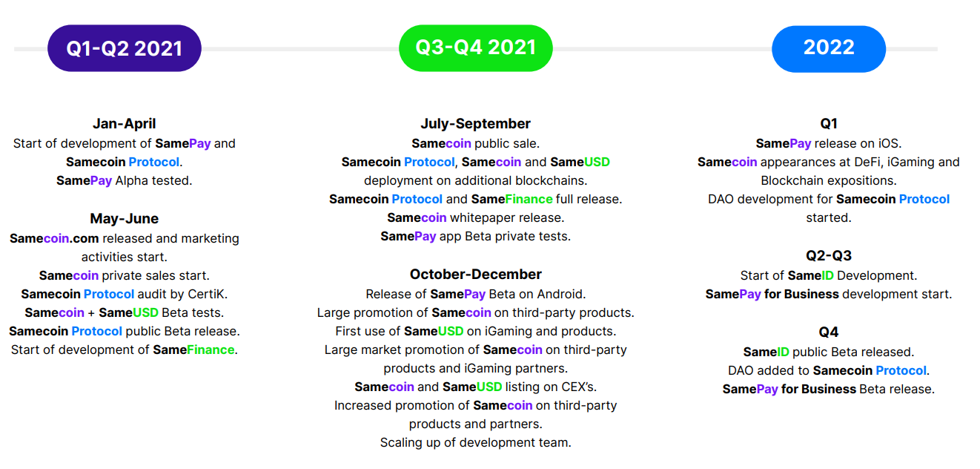Image resolution: width=980 pixels, height=469 pixels.
Task: Click the blue 2022 timeline marker
Action: (829, 48)
